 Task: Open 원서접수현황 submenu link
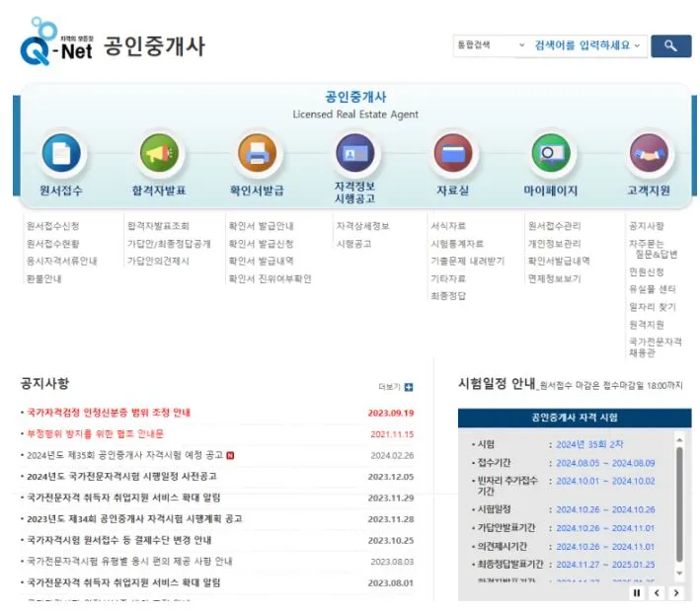52,244
